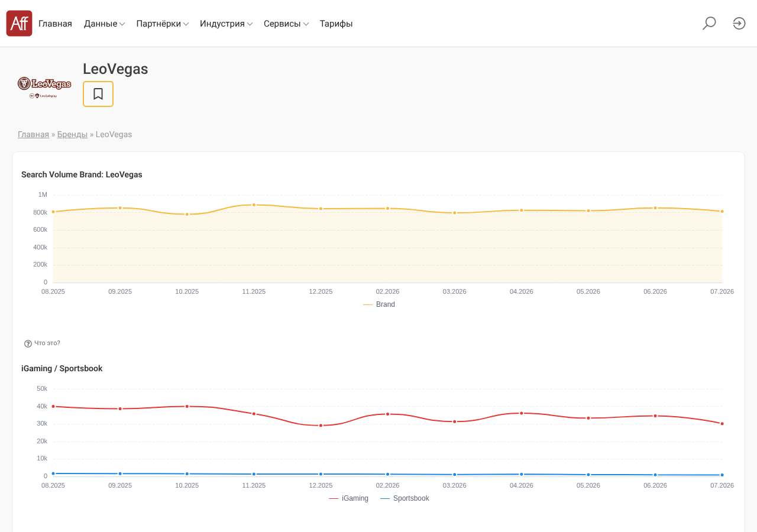The width and height of the screenshot is (757, 532).
Task: Toggle the Brand legend series
Action: [379, 304]
